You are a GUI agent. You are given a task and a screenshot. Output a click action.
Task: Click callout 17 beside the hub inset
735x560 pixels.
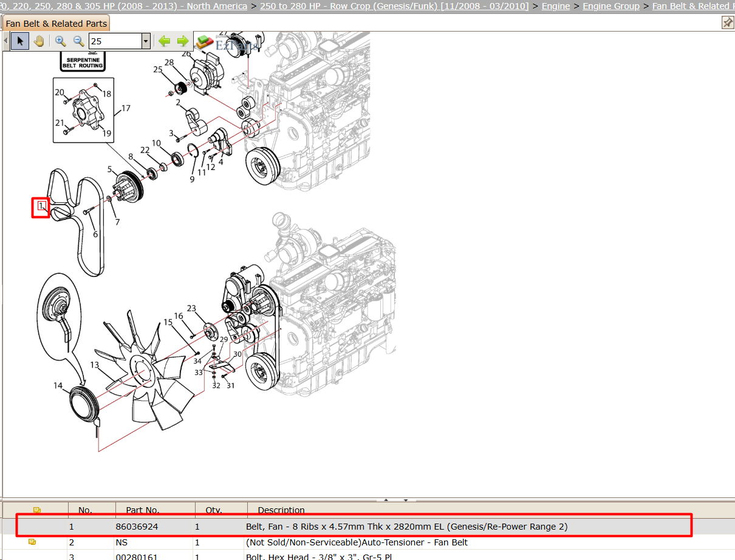(126, 109)
